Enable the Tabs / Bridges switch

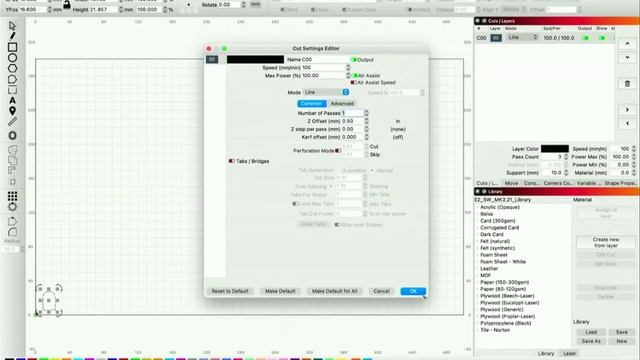(231, 161)
